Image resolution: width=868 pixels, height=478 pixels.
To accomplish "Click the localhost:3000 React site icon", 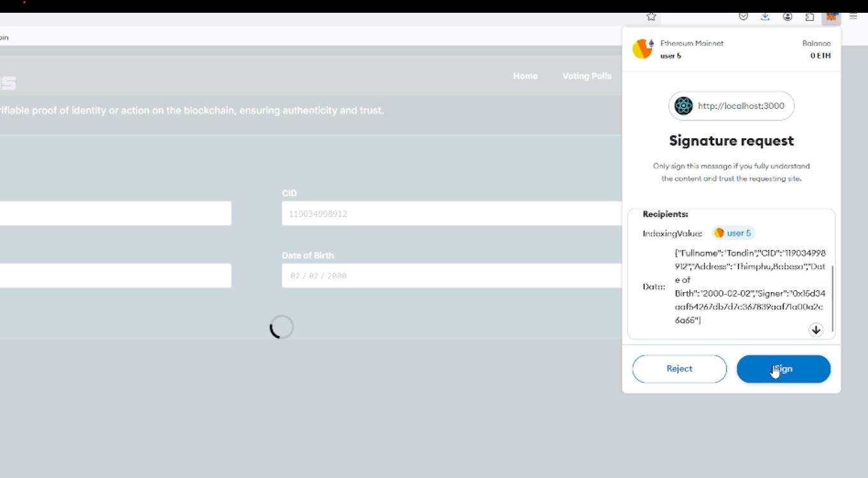I will 683,106.
